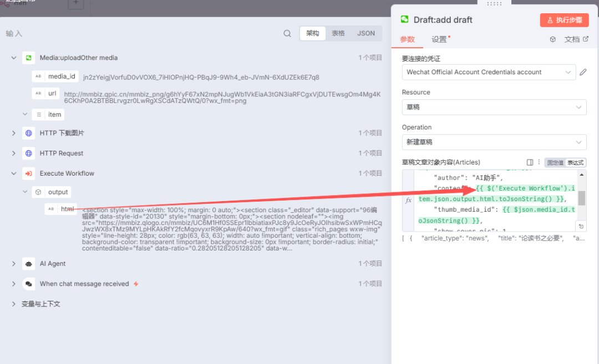Viewport: 599px width, 364px height.
Task: Select the 架构 view tab
Action: click(x=312, y=34)
